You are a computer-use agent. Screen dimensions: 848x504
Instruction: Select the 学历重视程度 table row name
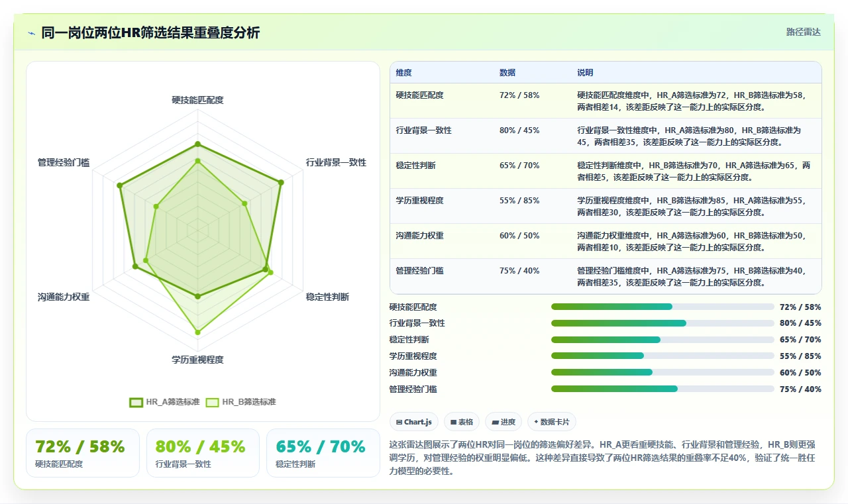[x=420, y=201]
